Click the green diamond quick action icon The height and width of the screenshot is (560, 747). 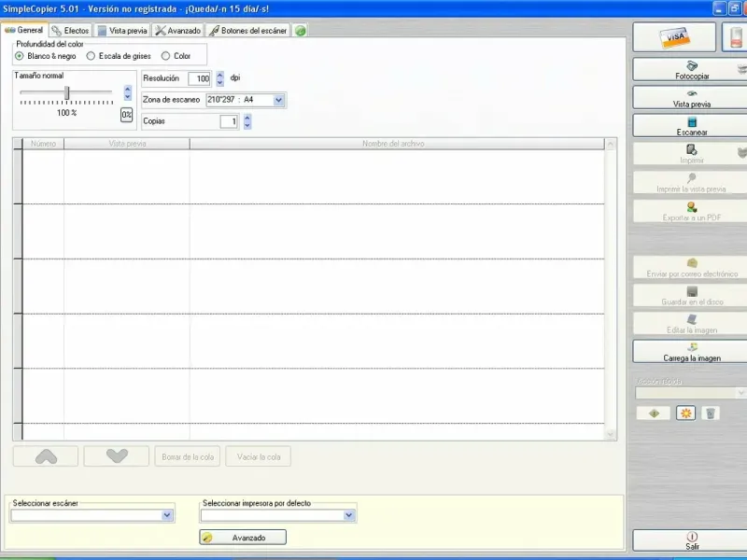coord(654,413)
